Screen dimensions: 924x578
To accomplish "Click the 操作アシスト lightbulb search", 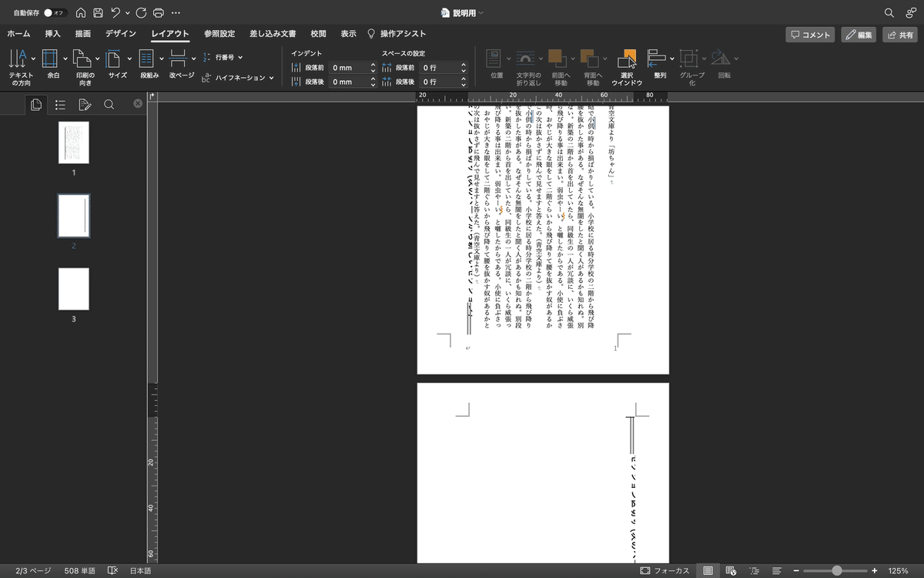I will (x=396, y=34).
